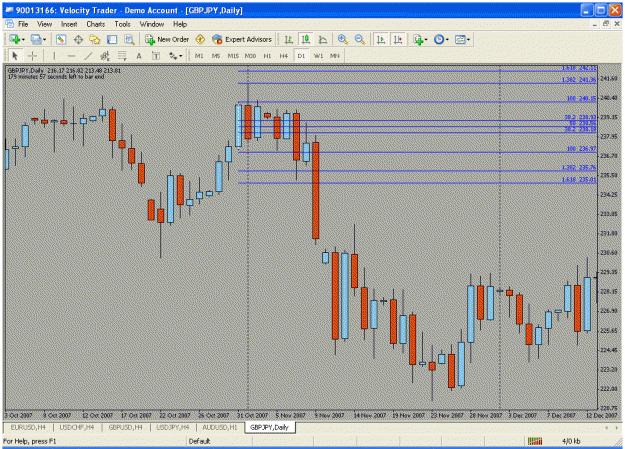
Task: Select the Text Label tool
Action: [x=156, y=56]
